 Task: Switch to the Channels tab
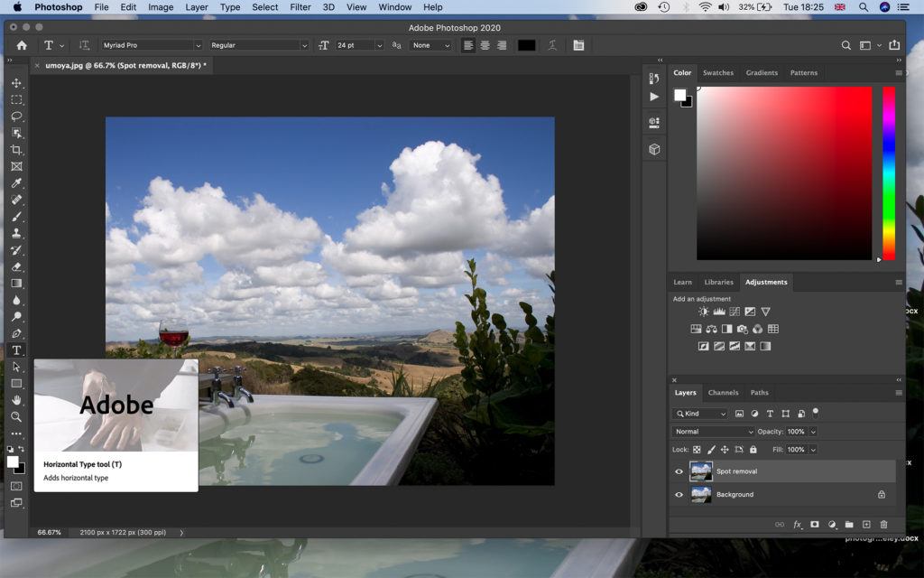(x=723, y=393)
